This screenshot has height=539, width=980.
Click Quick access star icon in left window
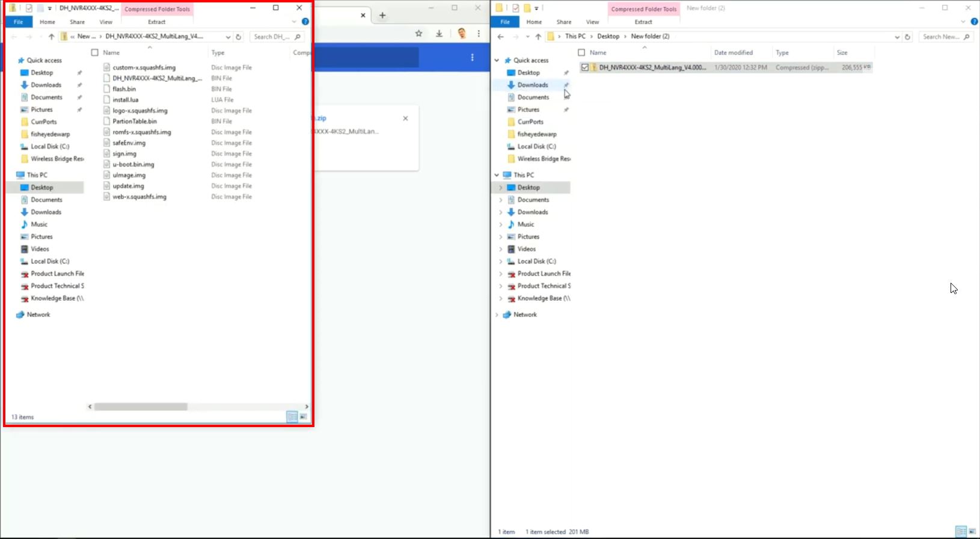(x=20, y=60)
